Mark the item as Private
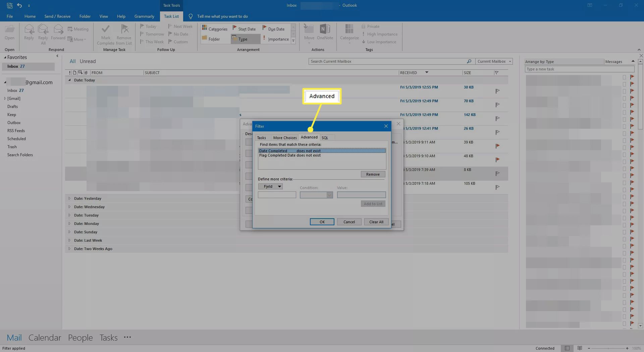The image size is (644, 352). click(x=370, y=26)
